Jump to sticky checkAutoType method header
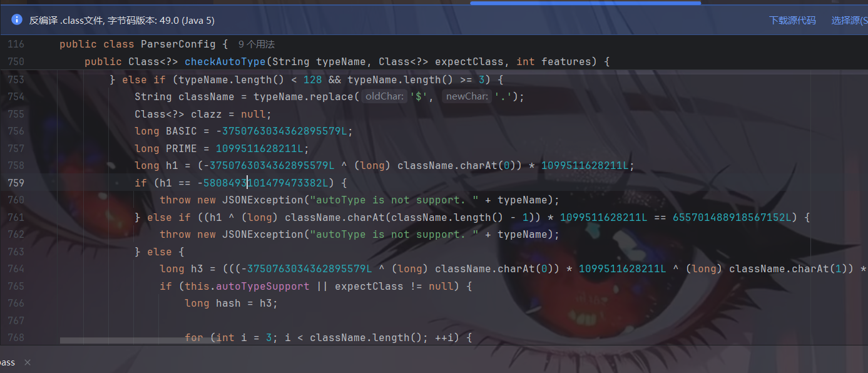The height and width of the screenshot is (373, 868). point(226,61)
